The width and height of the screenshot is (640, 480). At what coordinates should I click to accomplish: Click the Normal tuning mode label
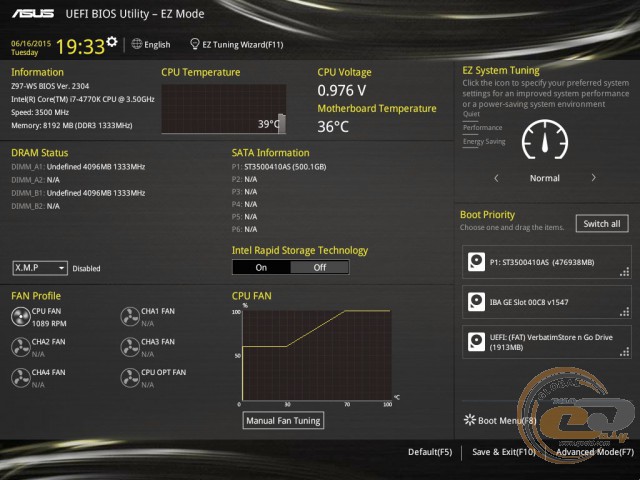pos(545,178)
